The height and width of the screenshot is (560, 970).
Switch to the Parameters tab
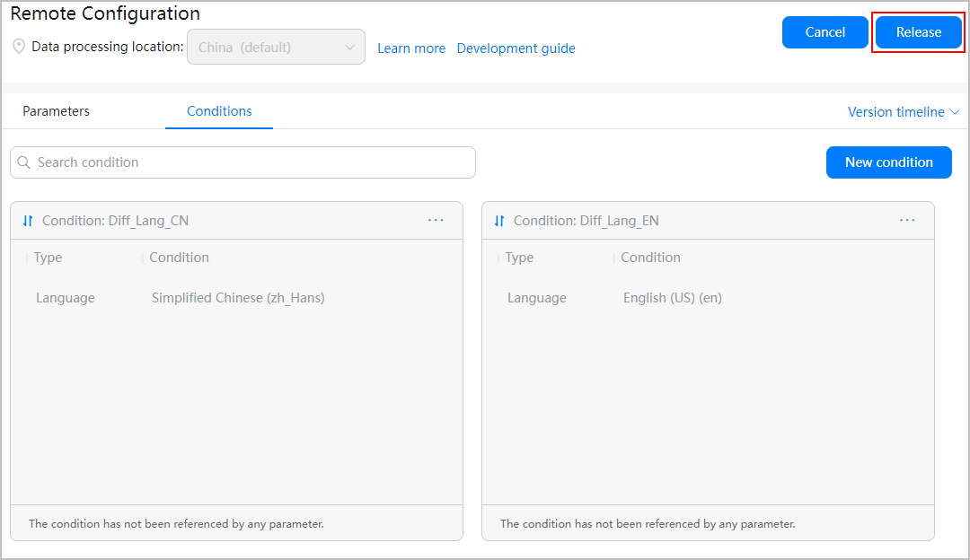pyautogui.click(x=56, y=111)
